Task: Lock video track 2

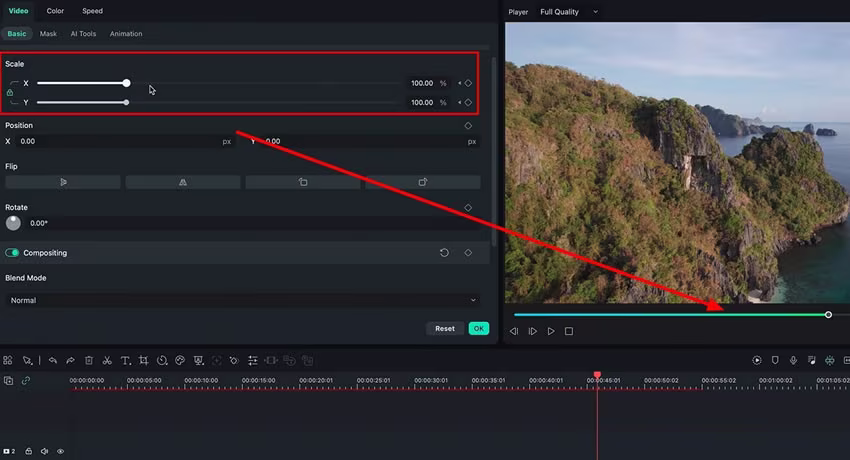Action: tap(28, 451)
